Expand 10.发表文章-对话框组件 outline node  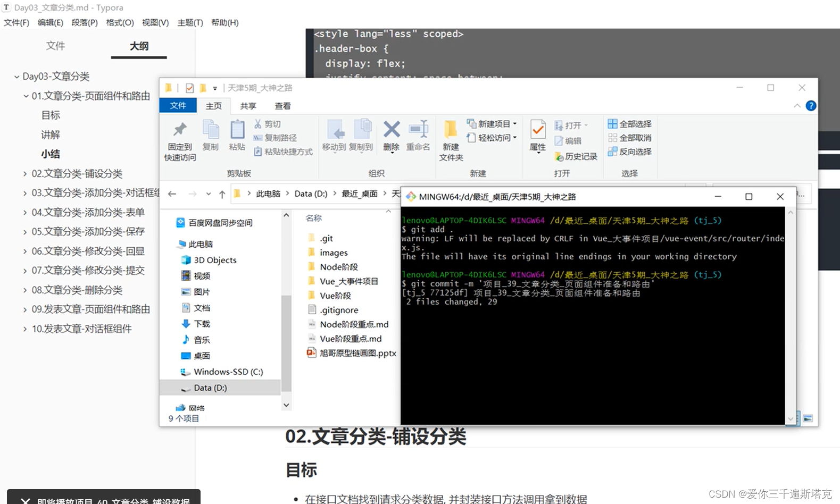(x=25, y=329)
